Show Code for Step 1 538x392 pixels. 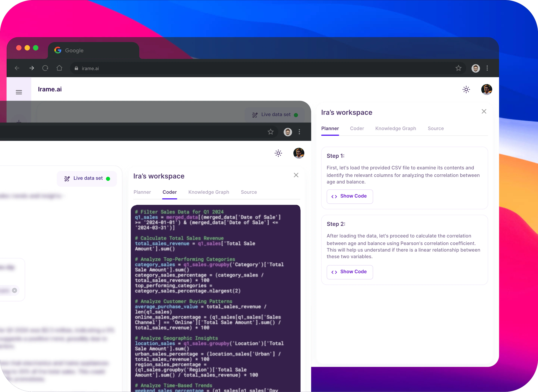pos(350,197)
